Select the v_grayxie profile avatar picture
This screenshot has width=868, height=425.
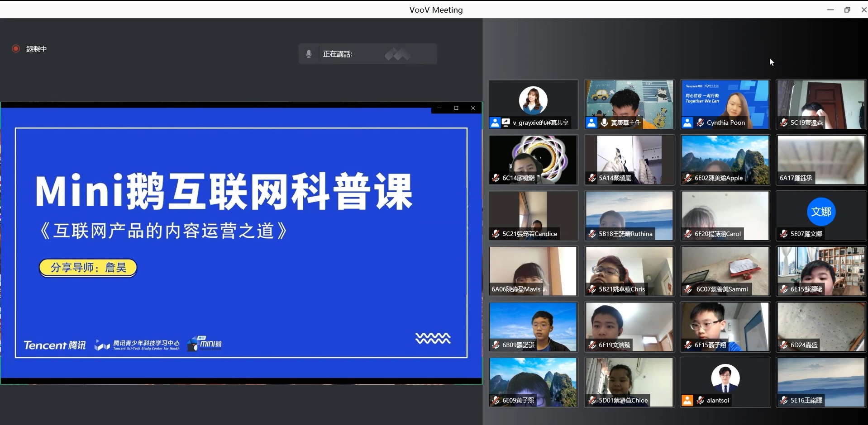533,100
